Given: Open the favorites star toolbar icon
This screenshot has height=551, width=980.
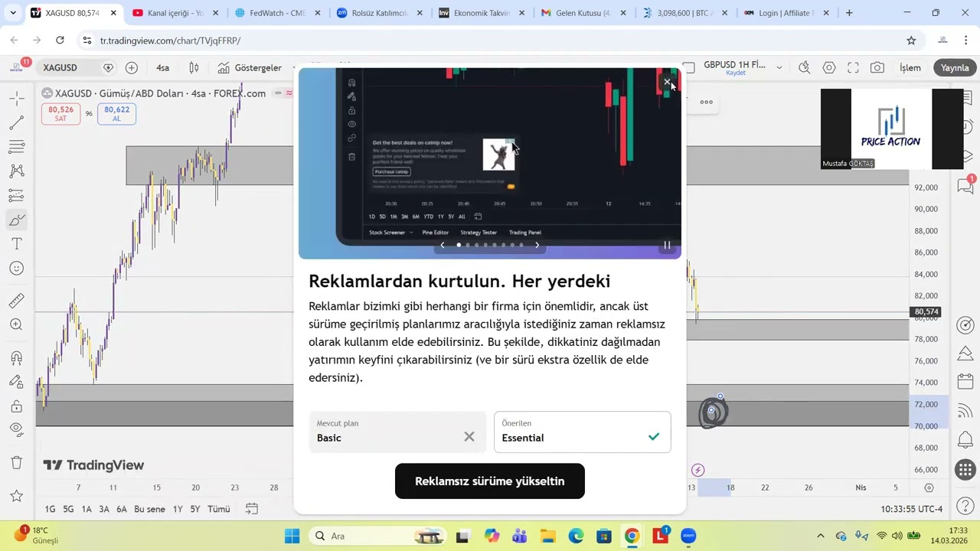Looking at the screenshot, I should click(17, 496).
